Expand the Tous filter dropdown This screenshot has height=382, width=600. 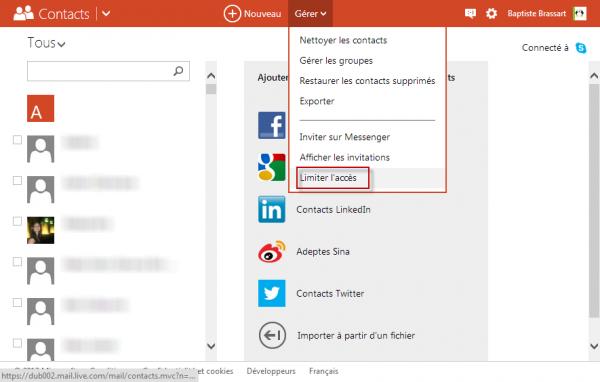coord(46,43)
